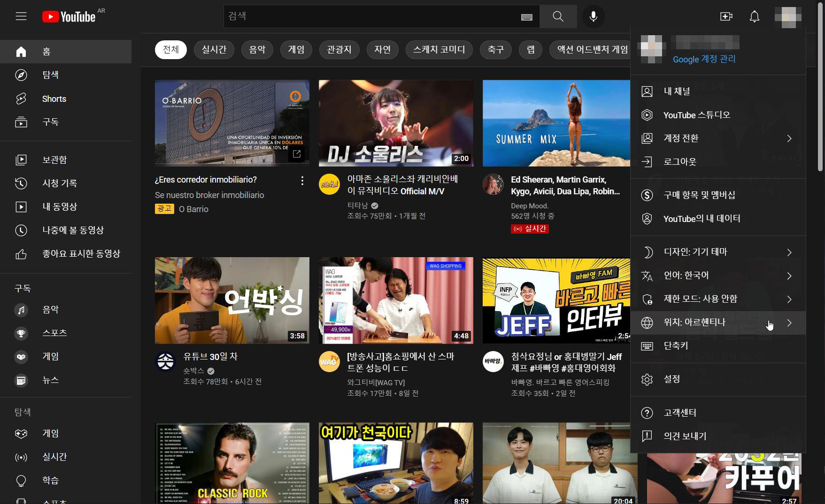The image size is (825, 504).
Task: Select 액션 어드벤처 게임 filter chip
Action: coord(590,49)
